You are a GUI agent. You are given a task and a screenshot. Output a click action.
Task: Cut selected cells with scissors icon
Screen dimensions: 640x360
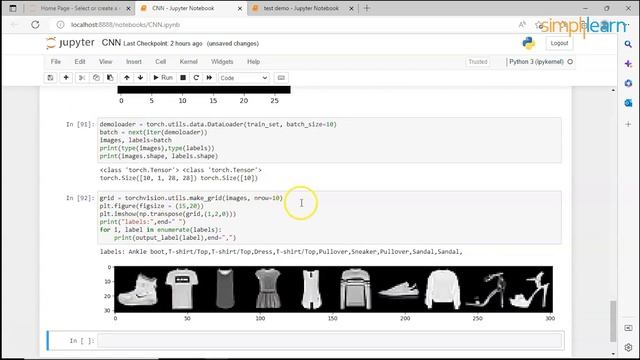pos(82,78)
